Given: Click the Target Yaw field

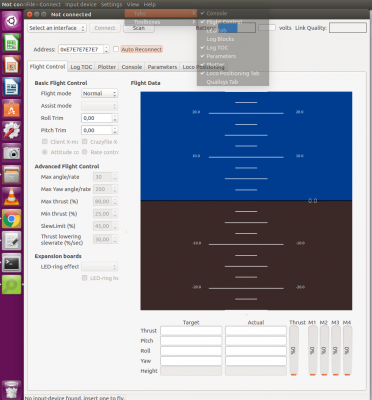Looking at the screenshot, I should (x=191, y=361).
